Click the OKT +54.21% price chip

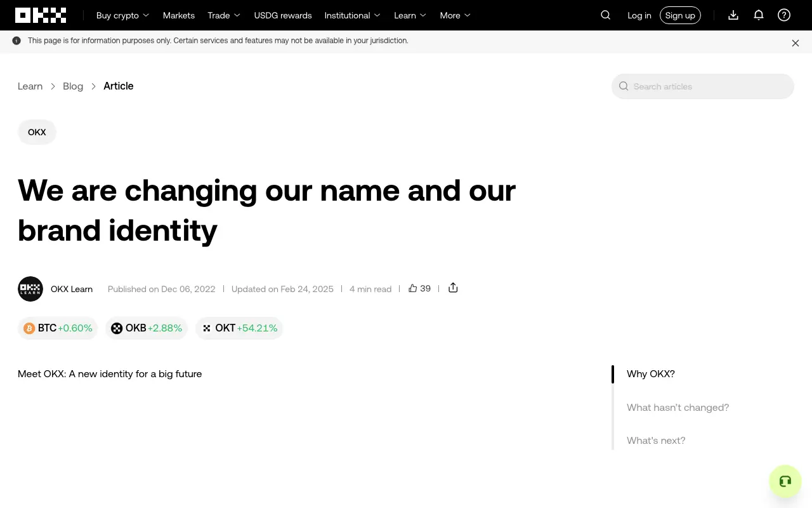coord(240,328)
